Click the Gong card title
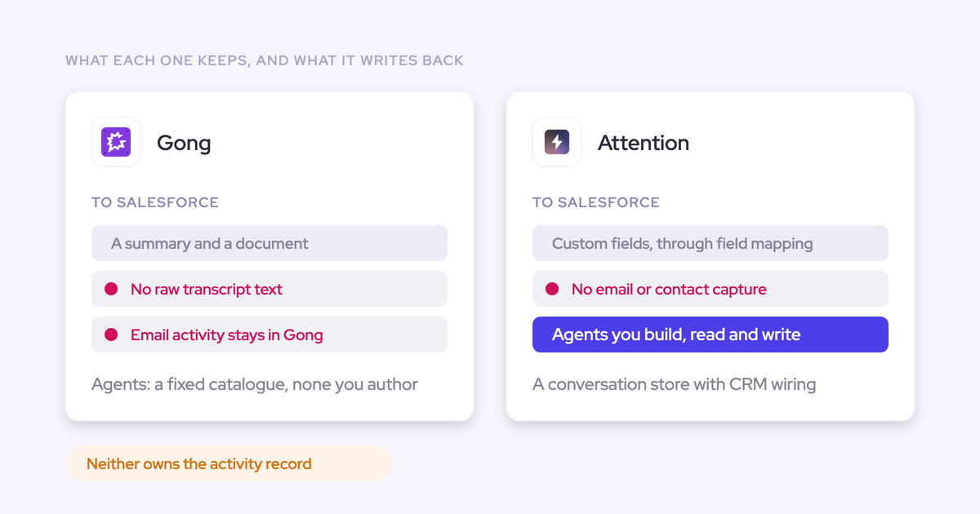The width and height of the screenshot is (980, 514). click(x=184, y=143)
